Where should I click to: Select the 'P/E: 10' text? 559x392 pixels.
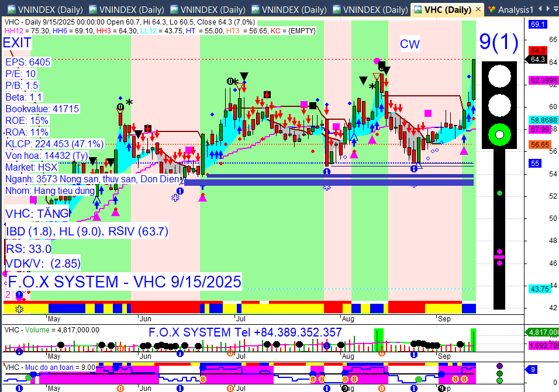(20, 74)
